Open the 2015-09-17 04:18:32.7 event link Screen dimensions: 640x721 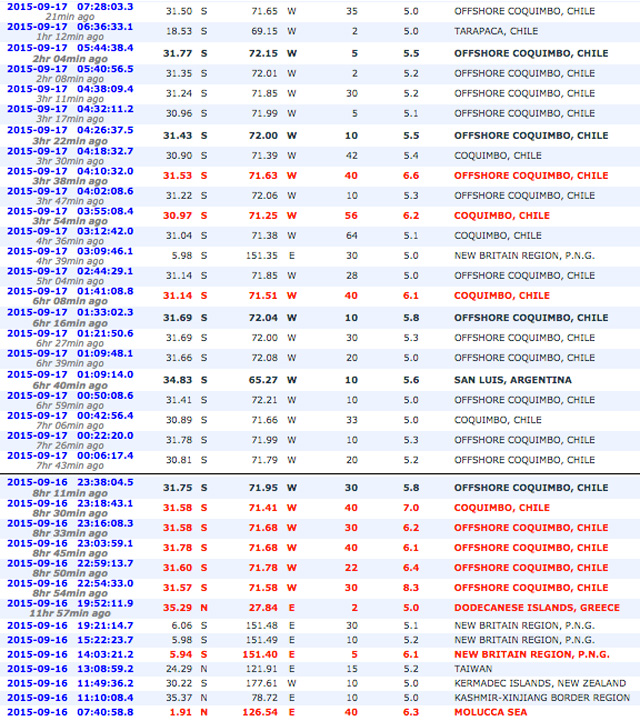point(70,151)
